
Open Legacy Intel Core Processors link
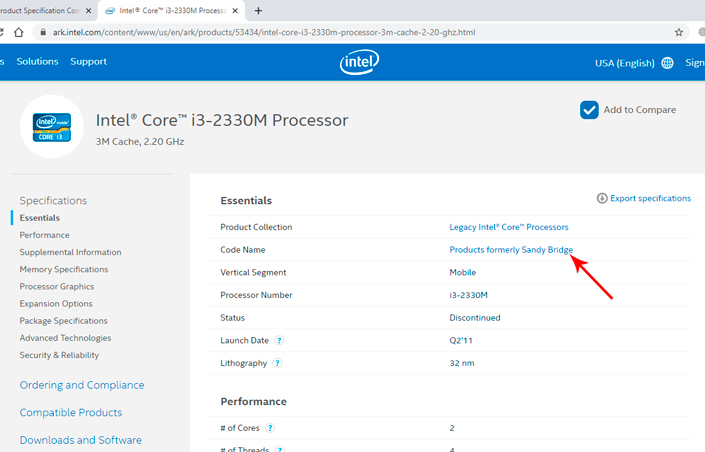coord(509,227)
